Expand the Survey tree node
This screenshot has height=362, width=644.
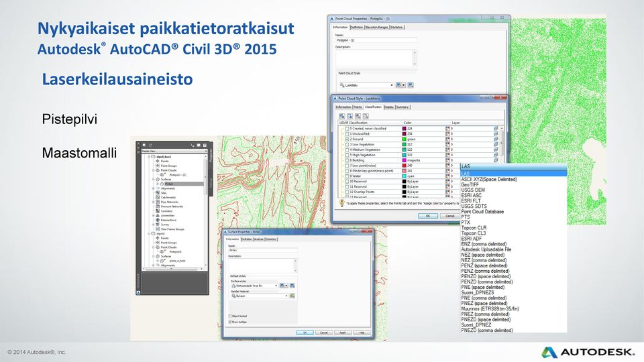click(153, 225)
